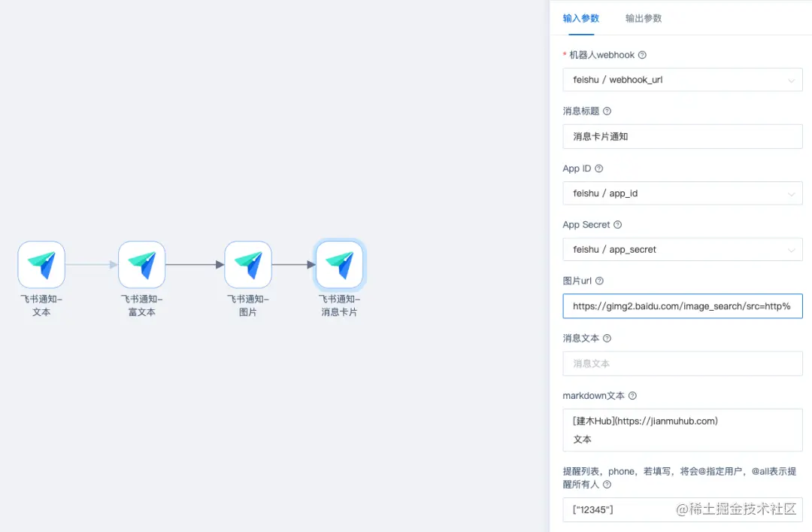
Task: Focus the markdown文本 textarea
Action: pos(683,430)
